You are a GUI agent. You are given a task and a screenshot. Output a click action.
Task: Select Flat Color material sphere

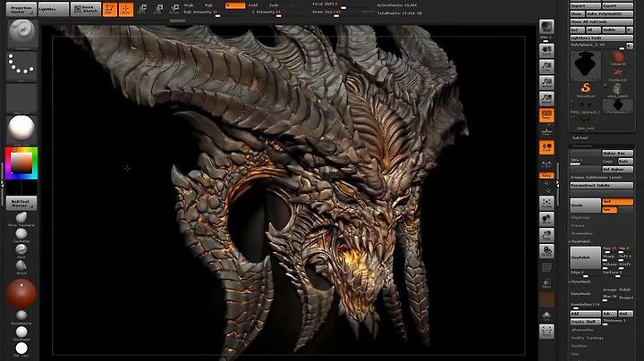tap(21, 348)
